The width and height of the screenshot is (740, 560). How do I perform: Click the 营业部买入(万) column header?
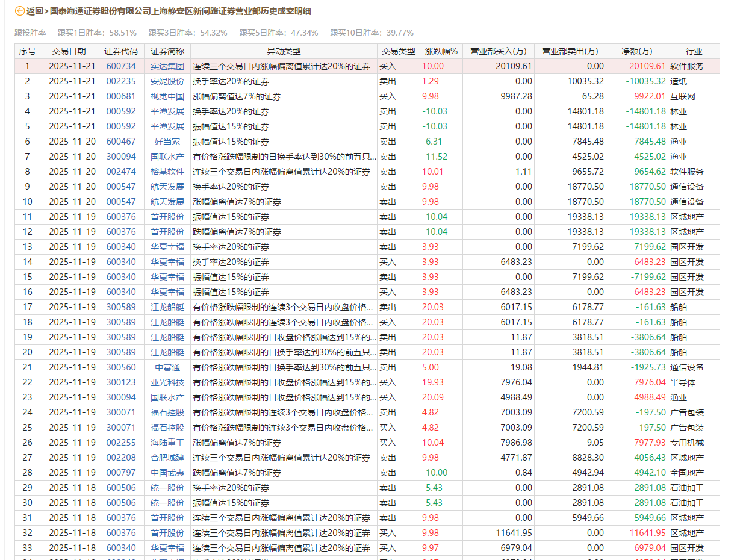[499, 51]
